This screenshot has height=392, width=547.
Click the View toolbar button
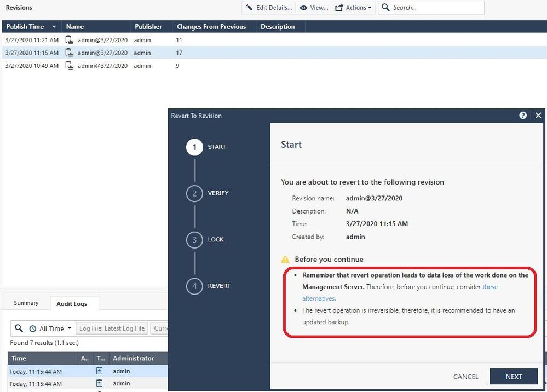click(x=314, y=8)
